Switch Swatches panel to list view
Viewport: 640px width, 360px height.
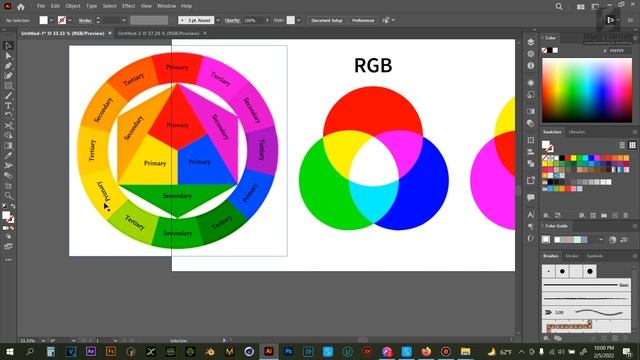point(622,145)
